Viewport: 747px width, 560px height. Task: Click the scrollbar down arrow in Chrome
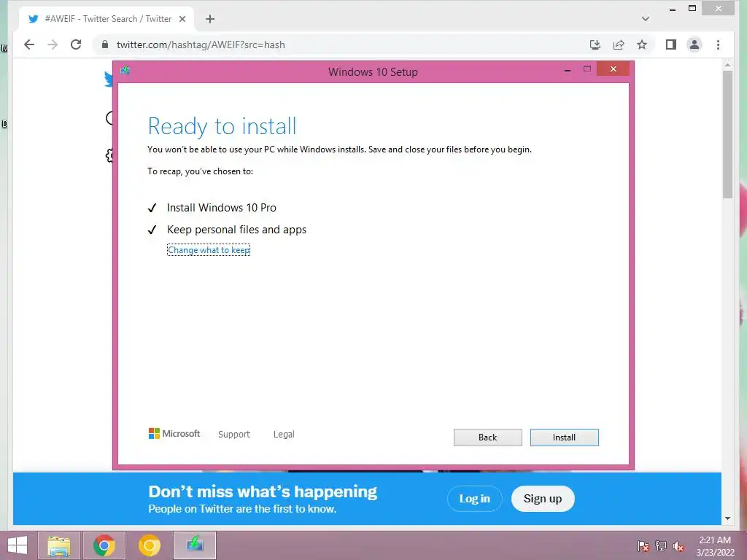click(x=727, y=518)
